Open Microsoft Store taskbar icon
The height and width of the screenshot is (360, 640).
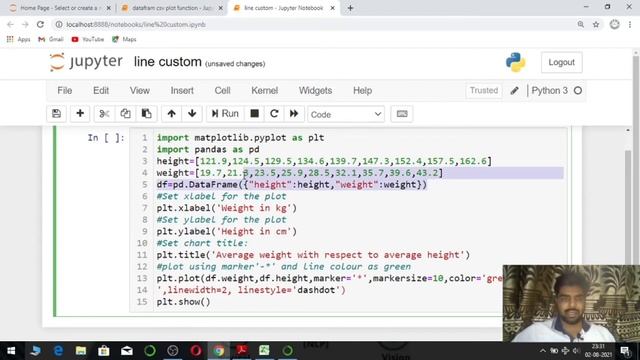coord(104,351)
